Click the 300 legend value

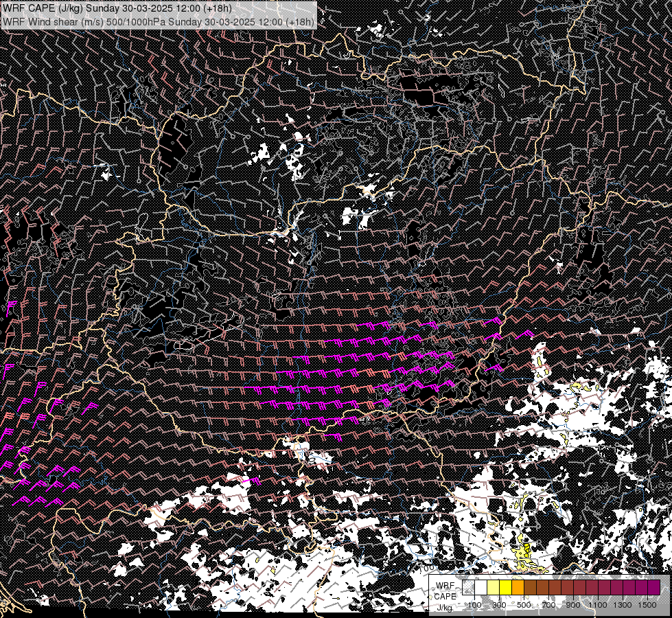pyautogui.click(x=499, y=605)
